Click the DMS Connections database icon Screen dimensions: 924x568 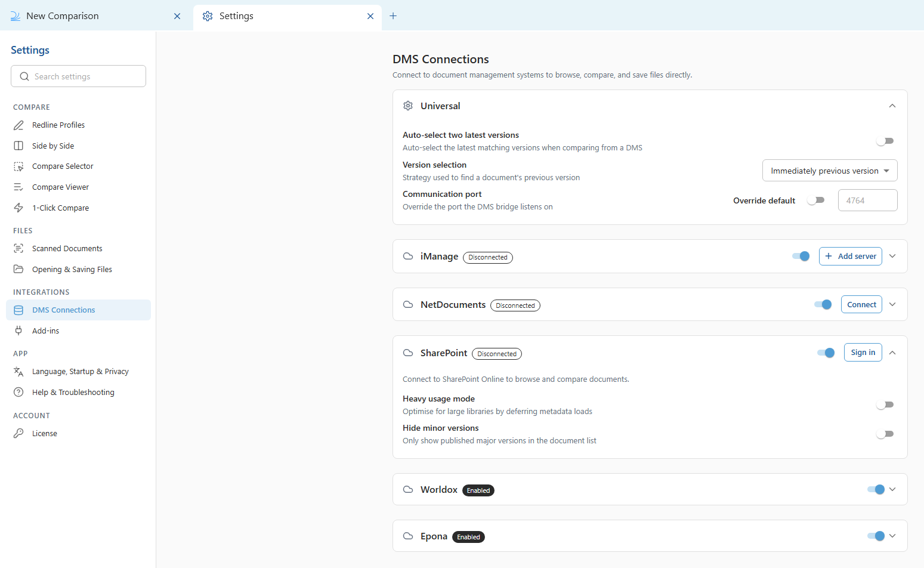pyautogui.click(x=18, y=310)
